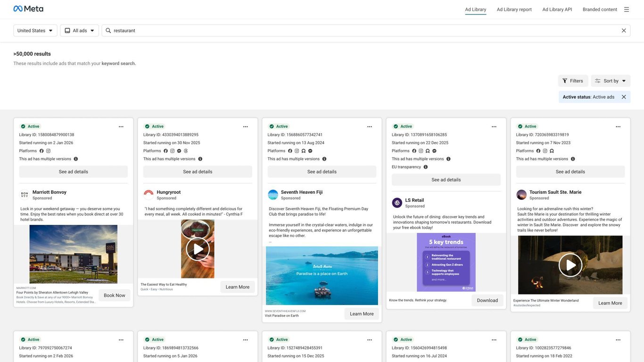Image resolution: width=644 pixels, height=362 pixels.
Task: Open more options on Marriott Bonvoy ad card
Action: (x=121, y=127)
